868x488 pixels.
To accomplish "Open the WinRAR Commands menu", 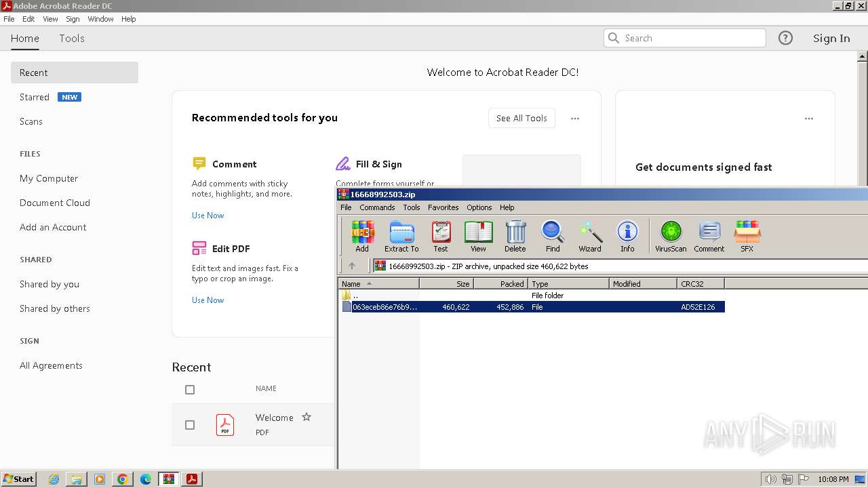I will point(377,207).
